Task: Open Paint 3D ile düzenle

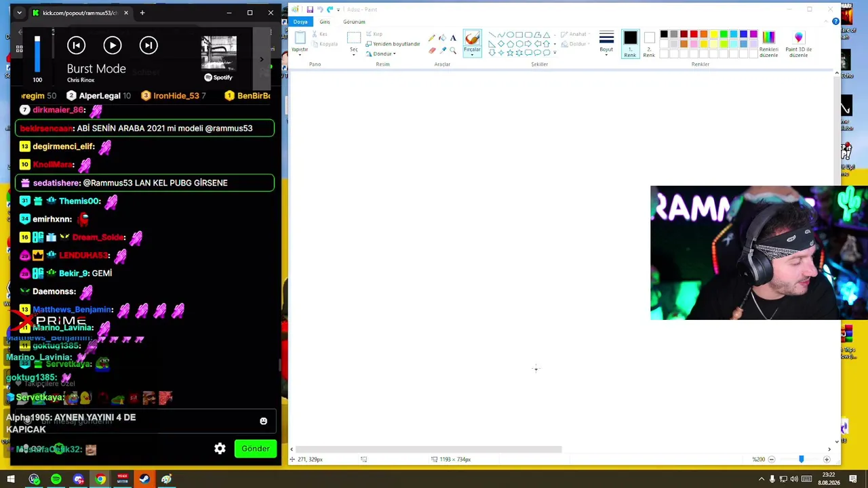Action: 798,44
